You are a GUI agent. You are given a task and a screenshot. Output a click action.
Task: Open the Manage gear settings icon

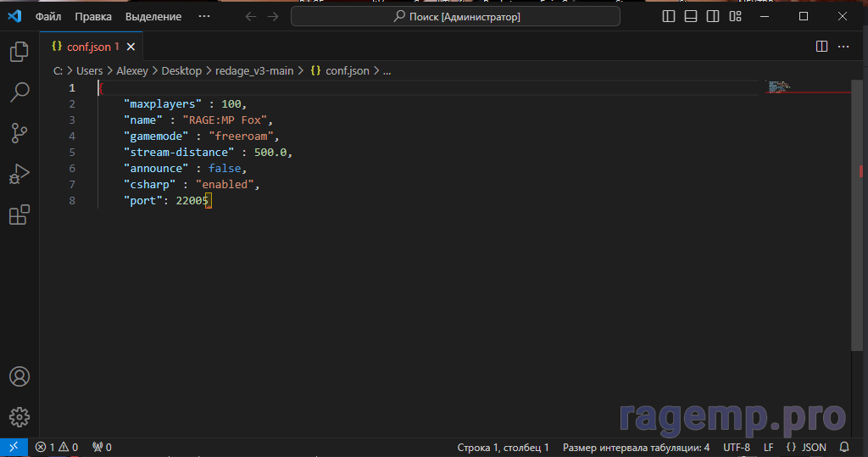[x=19, y=417]
